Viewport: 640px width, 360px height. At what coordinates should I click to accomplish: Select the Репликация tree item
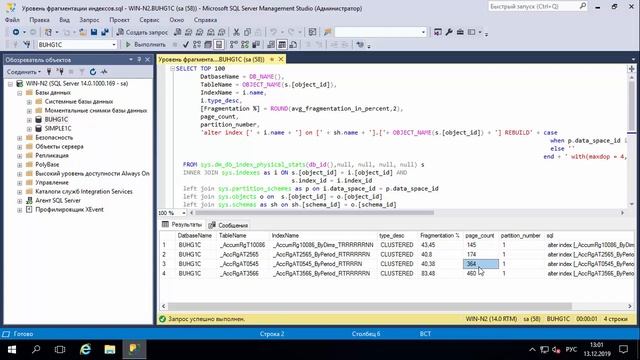click(52, 156)
